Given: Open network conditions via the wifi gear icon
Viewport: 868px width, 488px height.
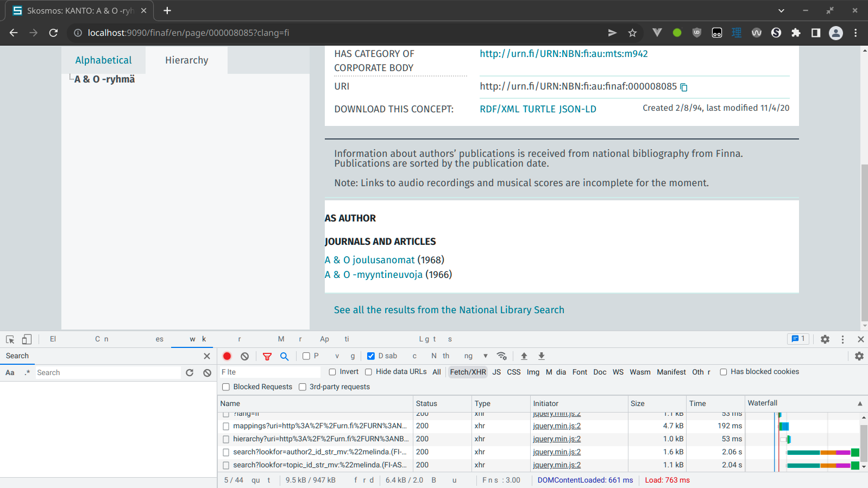Looking at the screenshot, I should (x=502, y=356).
